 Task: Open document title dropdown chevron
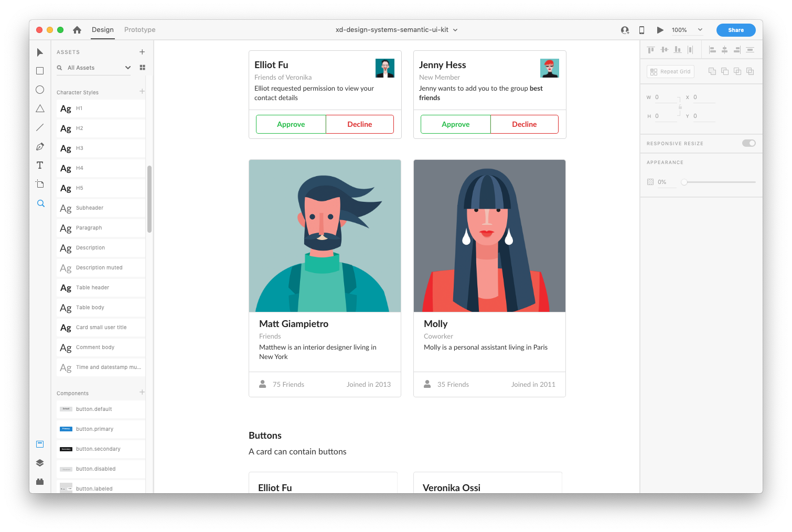(455, 30)
